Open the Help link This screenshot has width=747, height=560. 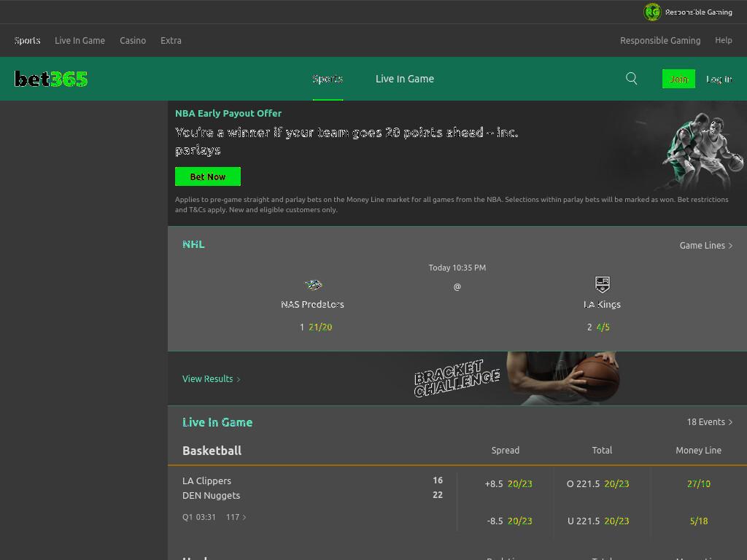pyautogui.click(x=723, y=41)
